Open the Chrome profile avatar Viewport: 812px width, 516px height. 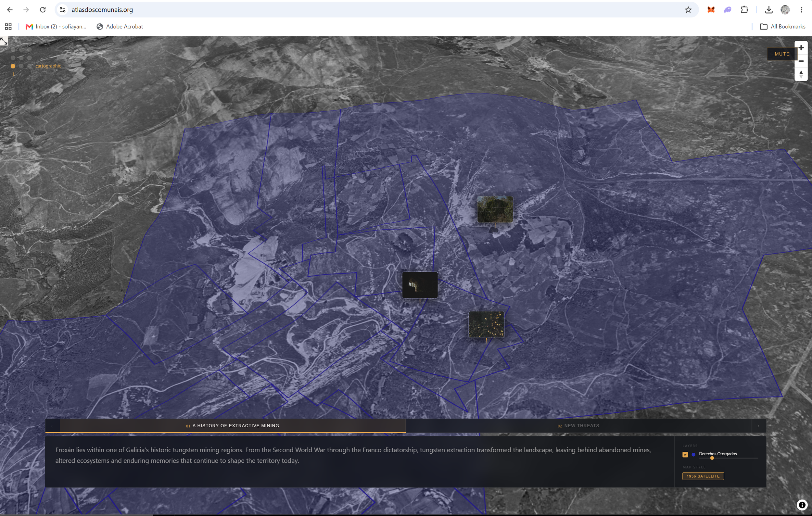(785, 10)
